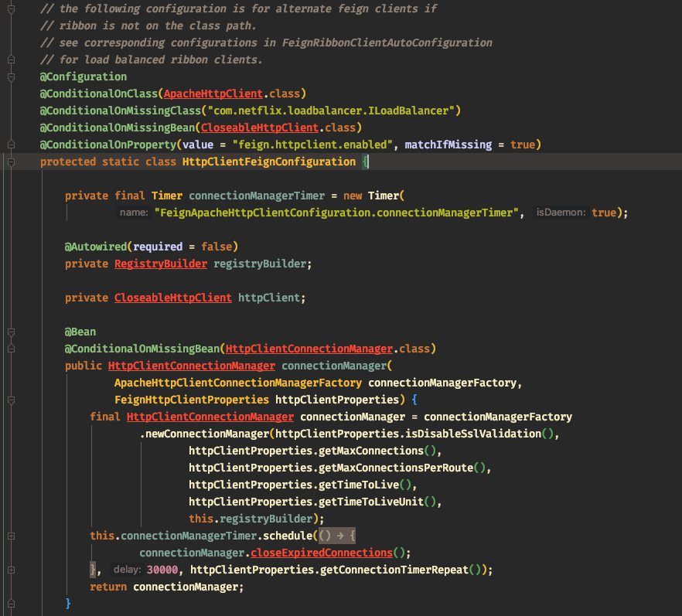Click HttpClientConnectionManager after the 'final' keyword
682x616 pixels.
click(210, 417)
